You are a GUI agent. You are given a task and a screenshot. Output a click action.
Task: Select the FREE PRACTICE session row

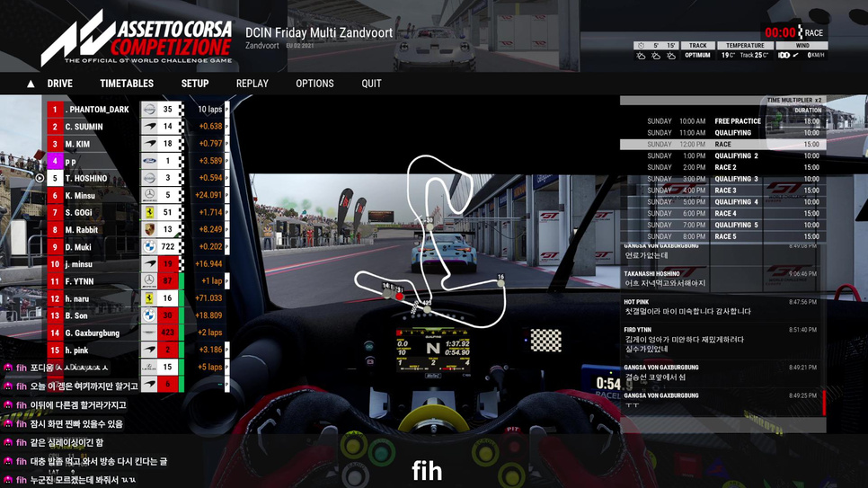point(721,121)
